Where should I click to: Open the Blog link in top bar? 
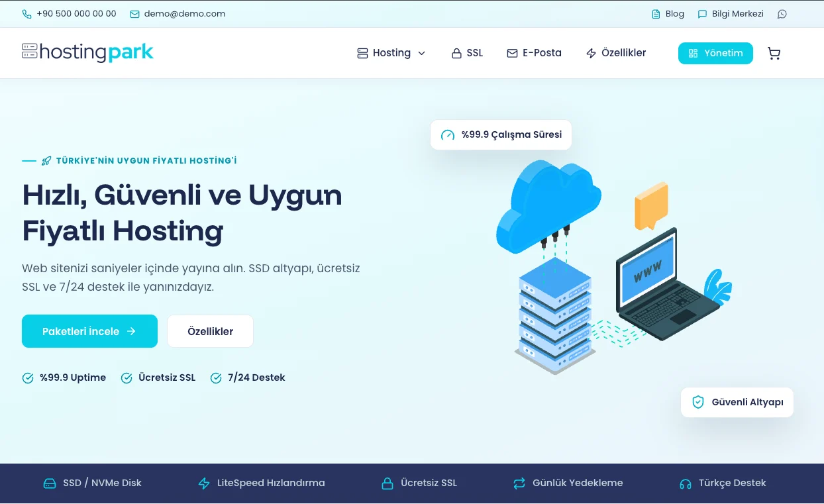[x=668, y=14]
